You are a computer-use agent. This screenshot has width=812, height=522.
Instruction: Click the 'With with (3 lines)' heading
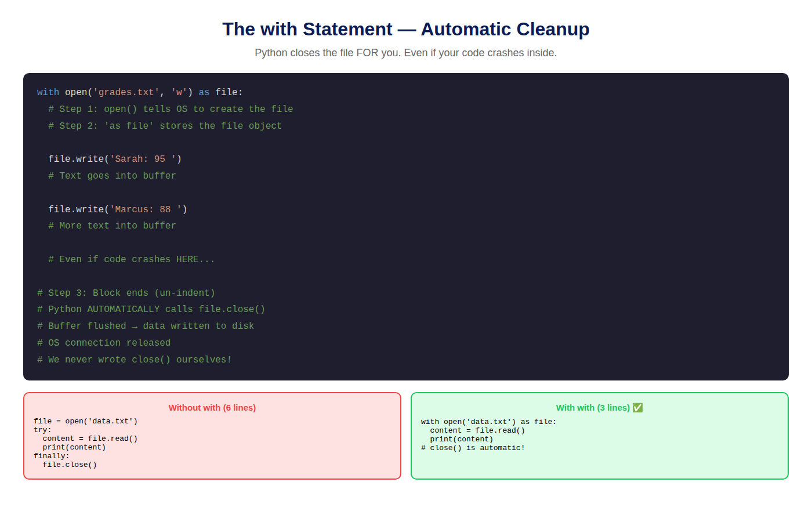pos(593,408)
